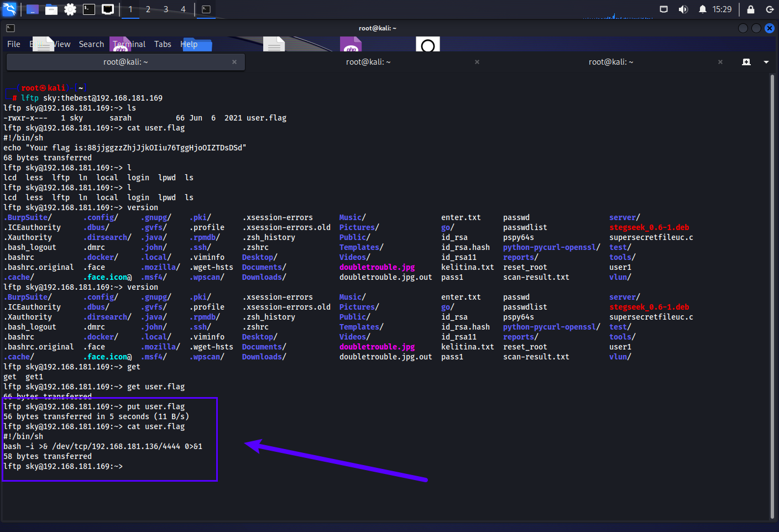Click the '-rwxr-x---' user.flag listing line
Screen dimensions: 779x532
click(x=145, y=118)
